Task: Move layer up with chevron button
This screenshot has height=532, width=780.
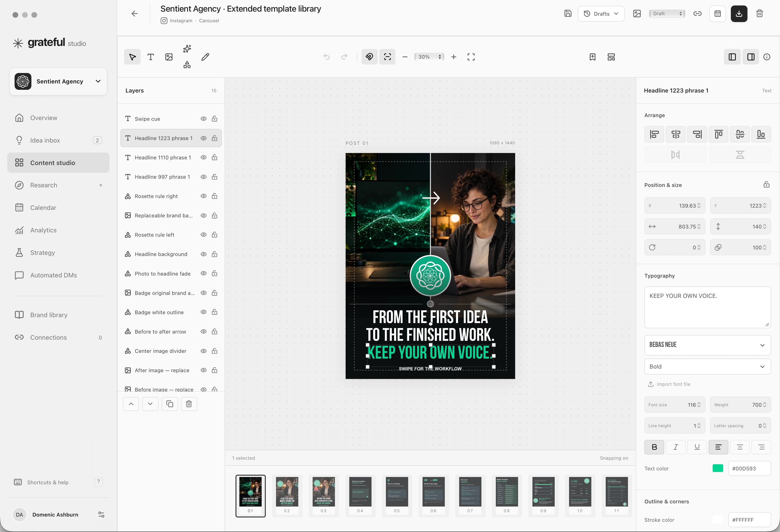Action: [131, 404]
